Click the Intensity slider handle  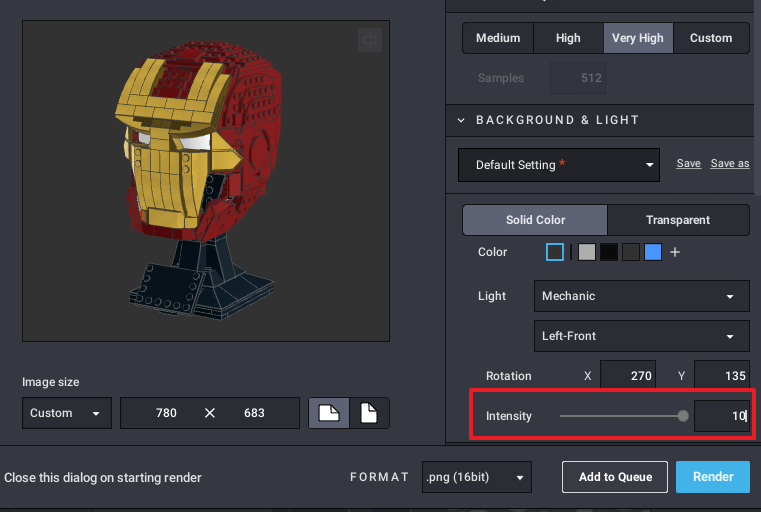point(683,416)
